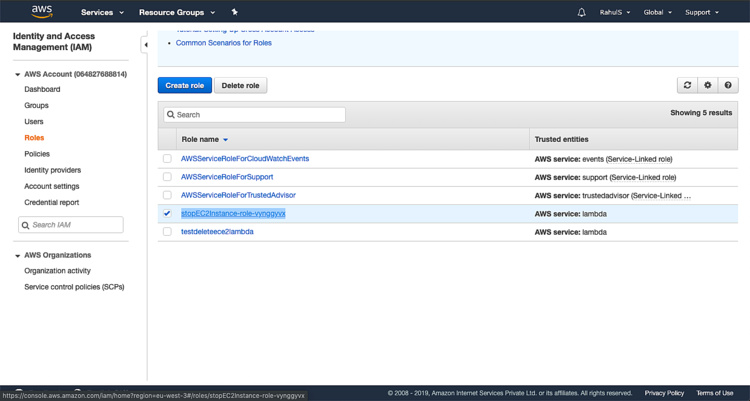Screen dimensions: 750x401
Task: Collapse the AWS Account tree section
Action: click(18, 74)
